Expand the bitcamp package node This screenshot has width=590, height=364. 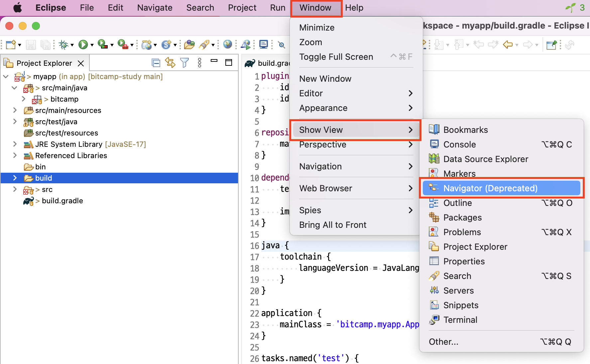[x=24, y=99]
